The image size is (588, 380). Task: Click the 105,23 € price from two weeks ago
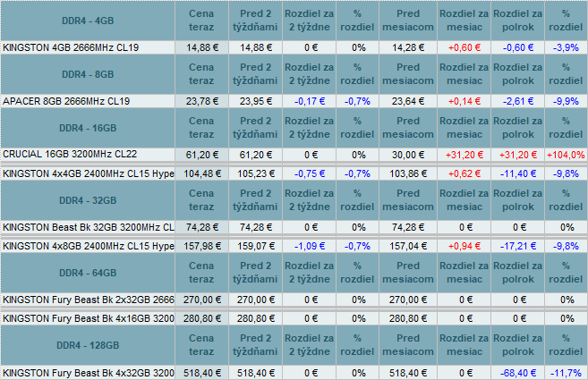click(255, 173)
